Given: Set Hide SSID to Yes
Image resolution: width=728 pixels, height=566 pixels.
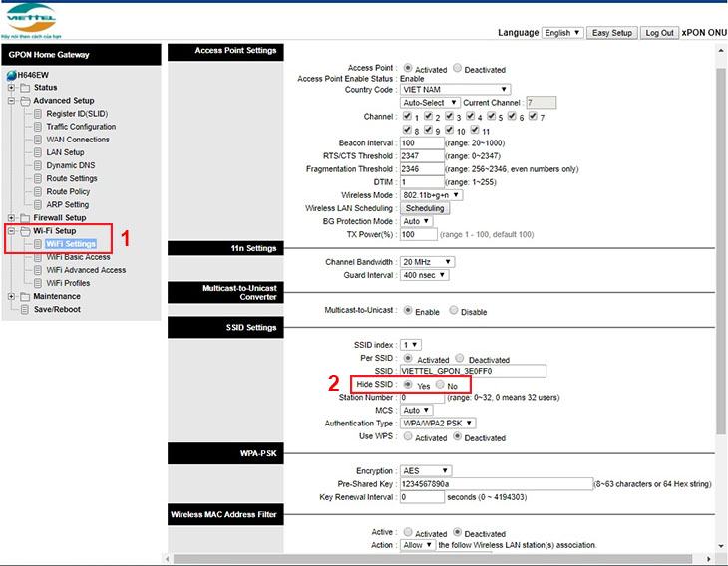Looking at the screenshot, I should (x=408, y=384).
